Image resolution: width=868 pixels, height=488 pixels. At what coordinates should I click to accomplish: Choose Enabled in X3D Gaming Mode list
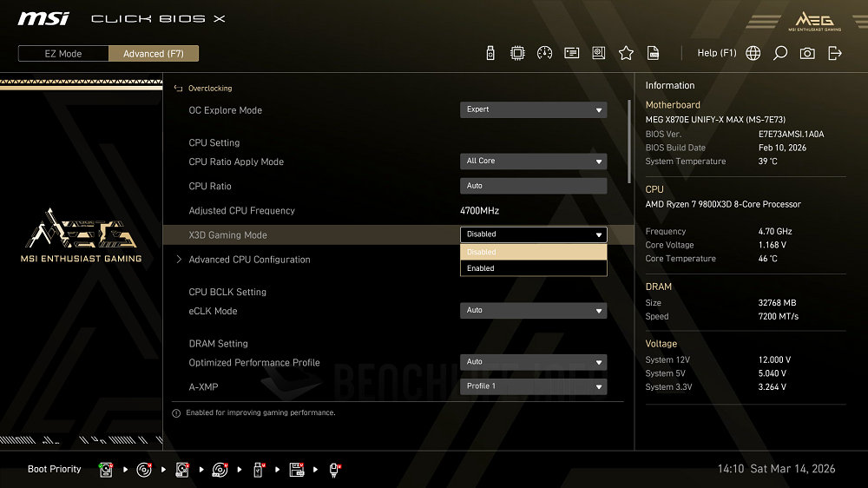534,268
